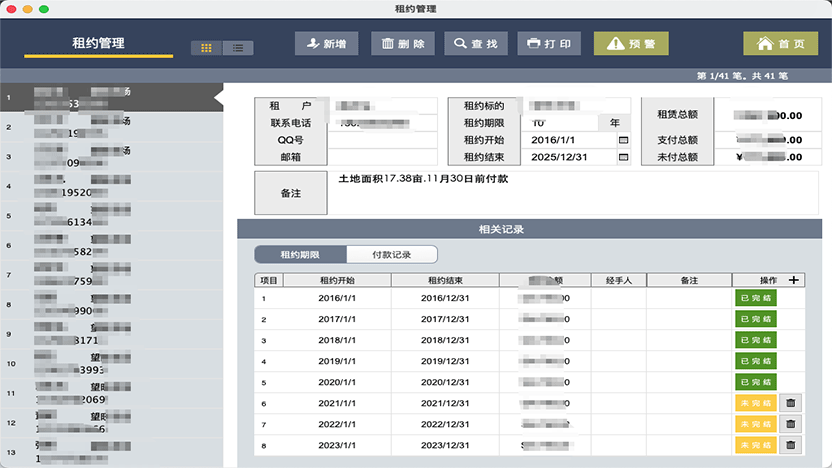Switch to list view icon
This screenshot has height=468, width=832.
(238, 48)
